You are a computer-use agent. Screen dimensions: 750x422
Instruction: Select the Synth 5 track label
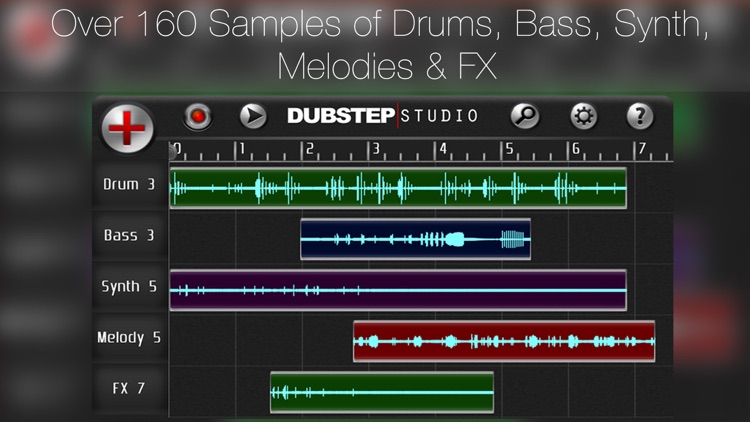pyautogui.click(x=129, y=287)
